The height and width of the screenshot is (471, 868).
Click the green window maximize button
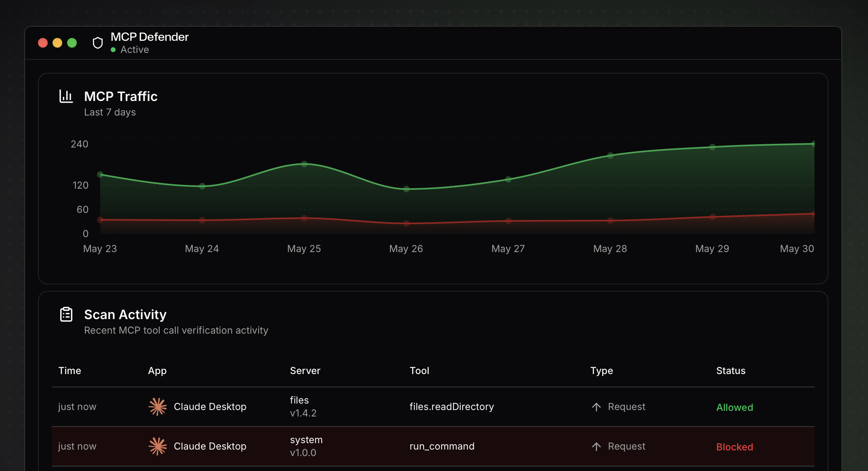click(x=72, y=43)
